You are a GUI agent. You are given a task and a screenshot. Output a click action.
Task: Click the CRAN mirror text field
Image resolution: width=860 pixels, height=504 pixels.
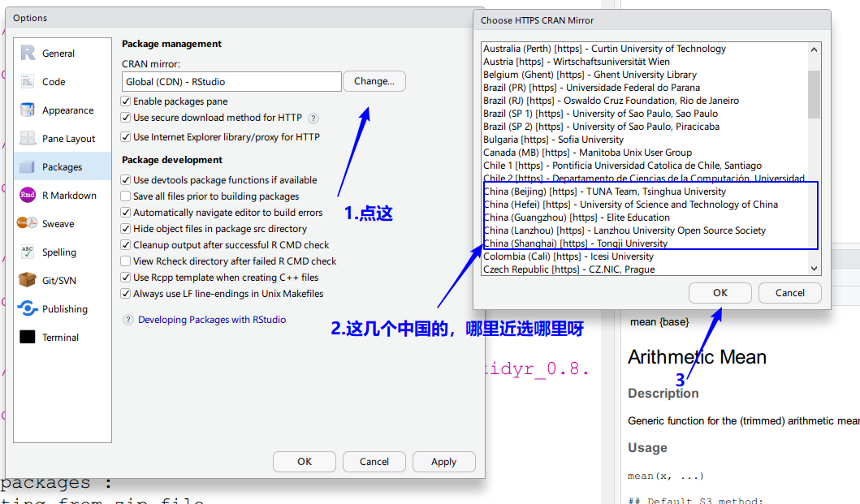click(231, 82)
